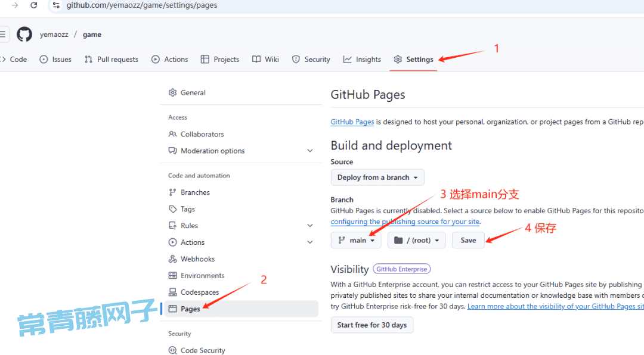The height and width of the screenshot is (355, 644).
Task: Open the GitHub home logo
Action: 24,35
